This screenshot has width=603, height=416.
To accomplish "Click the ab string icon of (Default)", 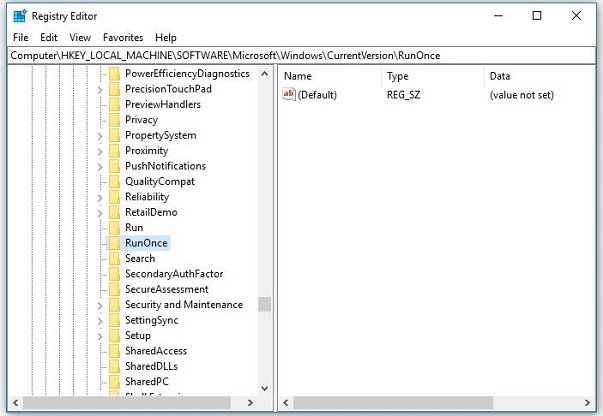I will pos(288,94).
